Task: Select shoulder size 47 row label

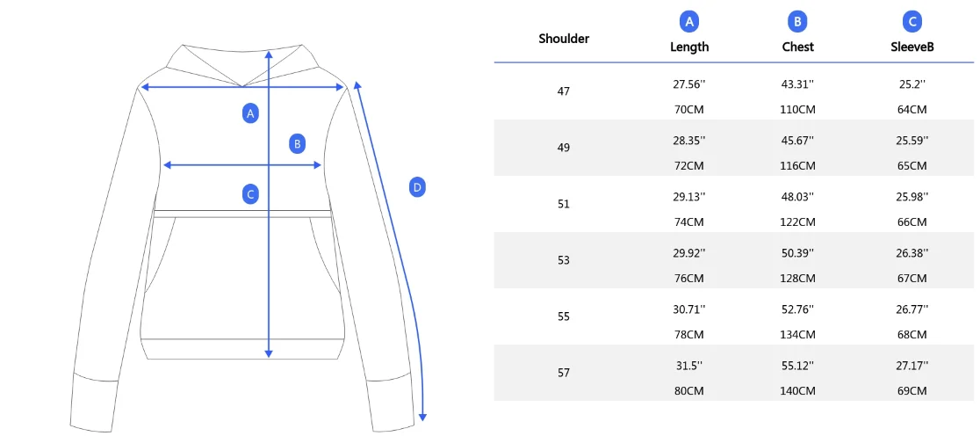Action: coord(564,91)
